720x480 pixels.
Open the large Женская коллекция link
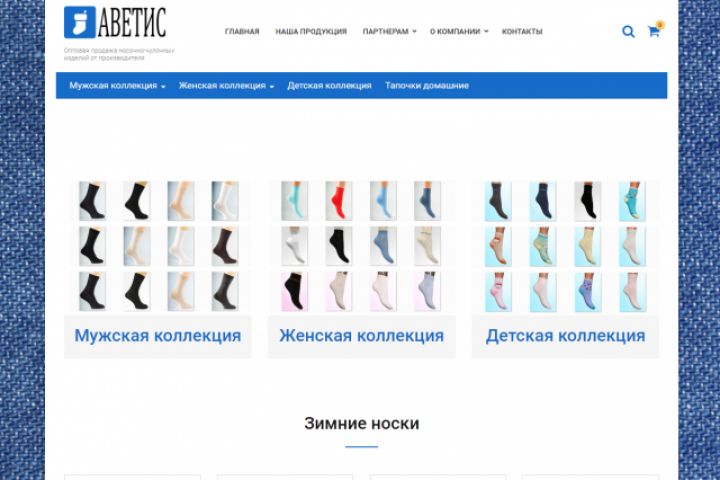tap(361, 336)
